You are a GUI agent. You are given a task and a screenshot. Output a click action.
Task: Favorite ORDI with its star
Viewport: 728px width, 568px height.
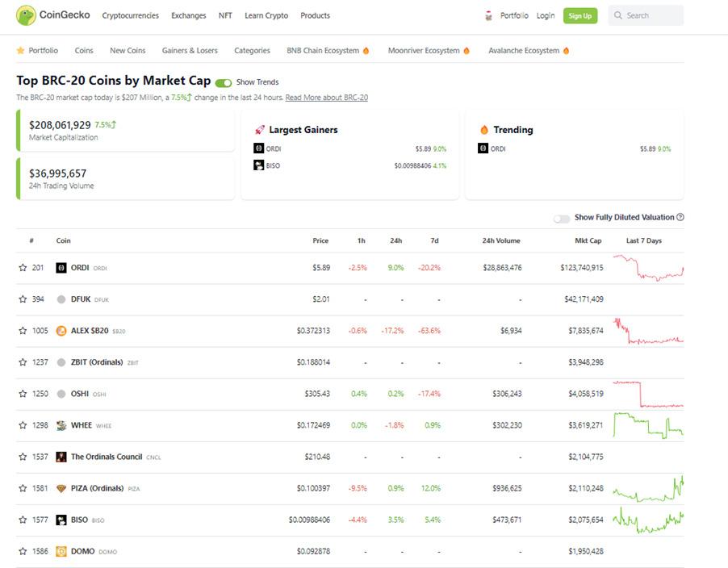point(23,268)
